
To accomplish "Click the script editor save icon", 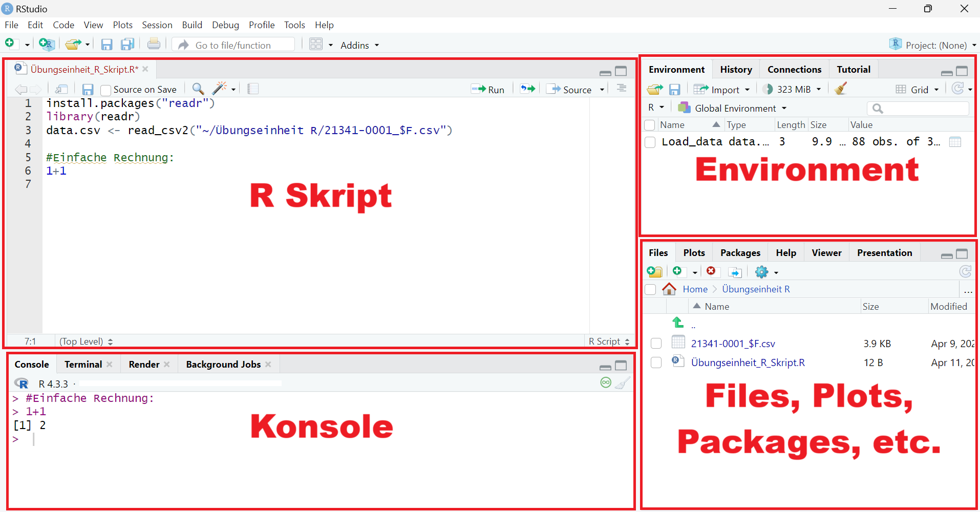I will pos(88,90).
